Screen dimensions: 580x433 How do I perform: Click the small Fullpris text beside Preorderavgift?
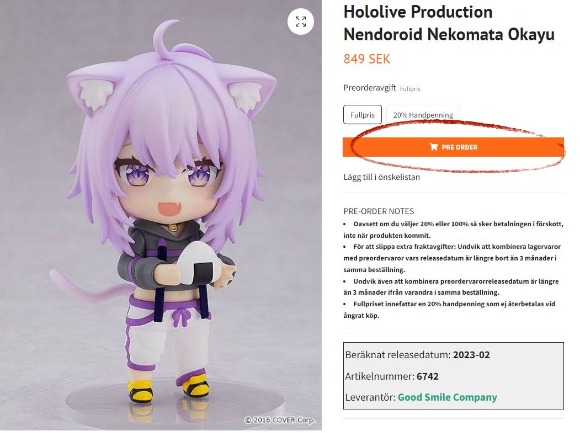pyautogui.click(x=410, y=89)
